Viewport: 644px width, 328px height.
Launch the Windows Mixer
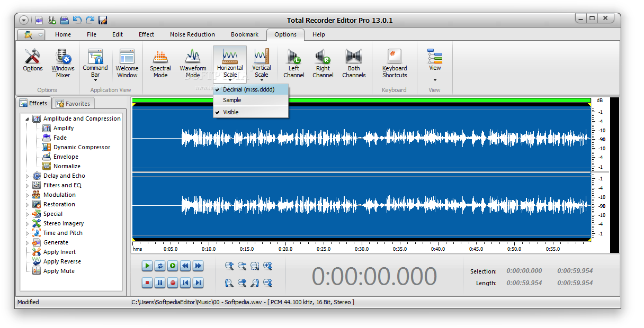[x=63, y=63]
